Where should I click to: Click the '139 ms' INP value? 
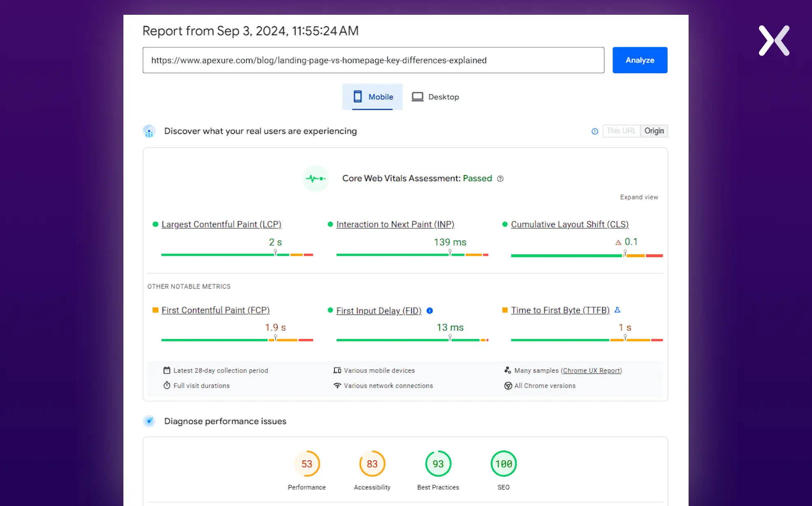click(450, 242)
